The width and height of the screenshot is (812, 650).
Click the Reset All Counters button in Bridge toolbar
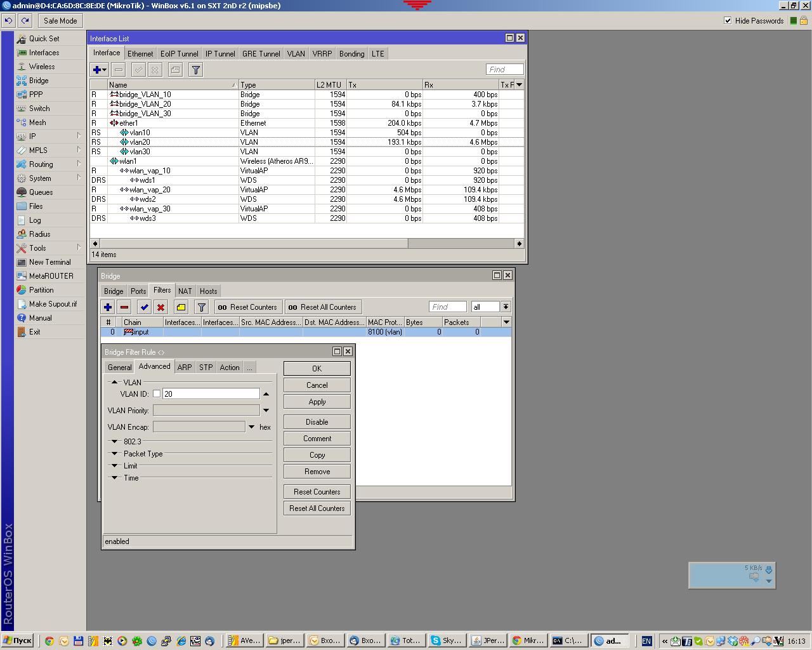click(323, 307)
